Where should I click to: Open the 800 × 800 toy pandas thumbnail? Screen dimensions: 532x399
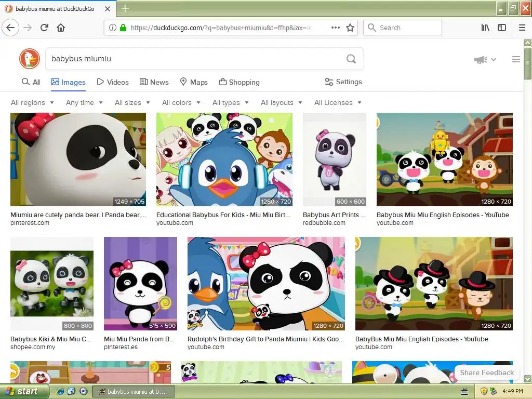tap(52, 284)
